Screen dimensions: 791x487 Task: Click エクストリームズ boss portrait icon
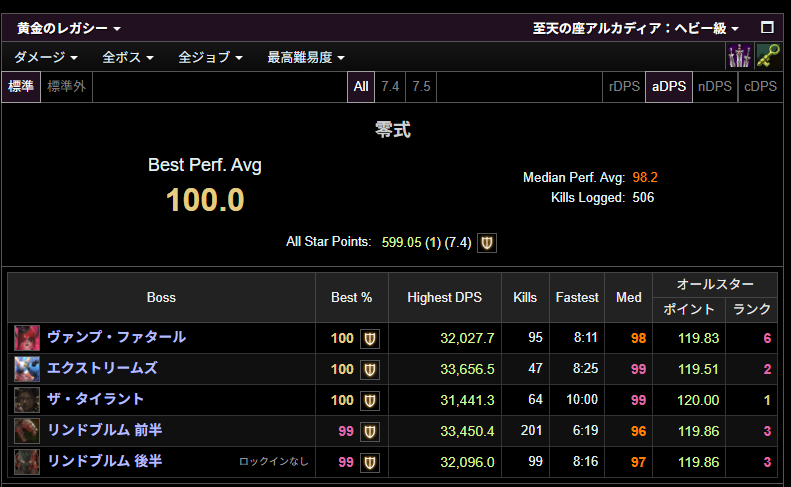[27, 369]
